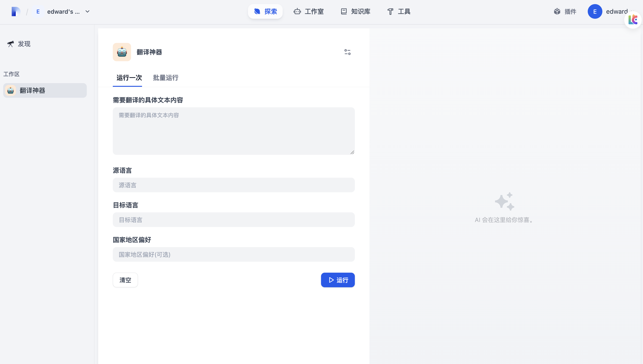
Task: Open the settings sliders icon
Action: pyautogui.click(x=347, y=52)
